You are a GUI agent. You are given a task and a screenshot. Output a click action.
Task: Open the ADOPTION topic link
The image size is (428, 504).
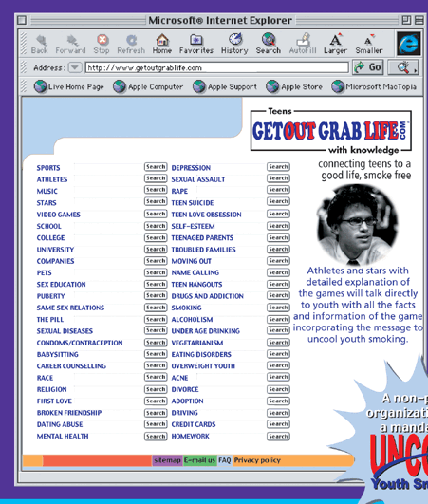[x=187, y=401]
